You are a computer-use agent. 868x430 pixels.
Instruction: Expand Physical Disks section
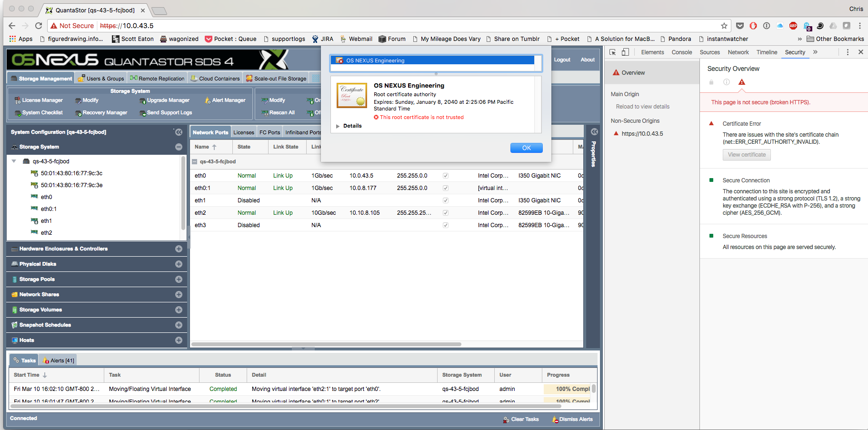[179, 264]
